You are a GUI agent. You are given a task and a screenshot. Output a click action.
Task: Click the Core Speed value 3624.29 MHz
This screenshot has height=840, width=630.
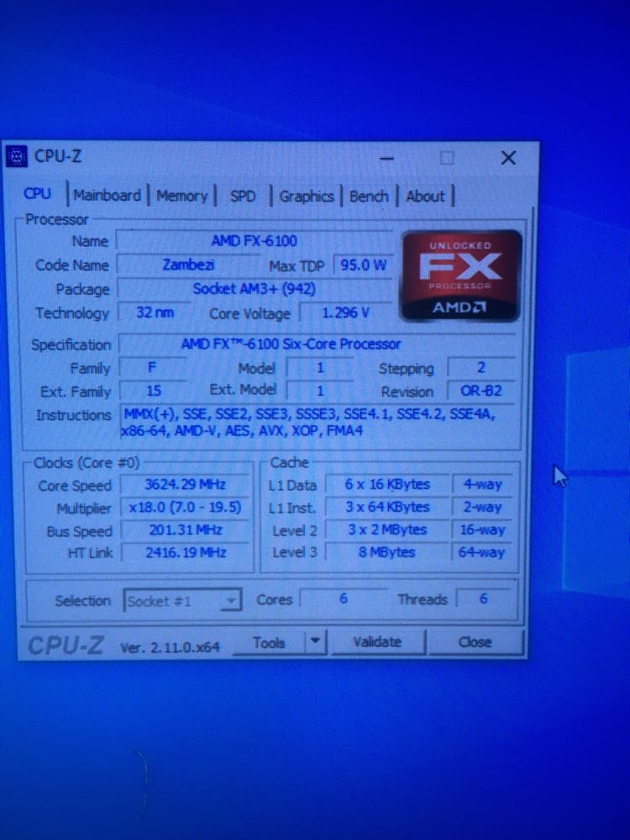[x=185, y=485]
